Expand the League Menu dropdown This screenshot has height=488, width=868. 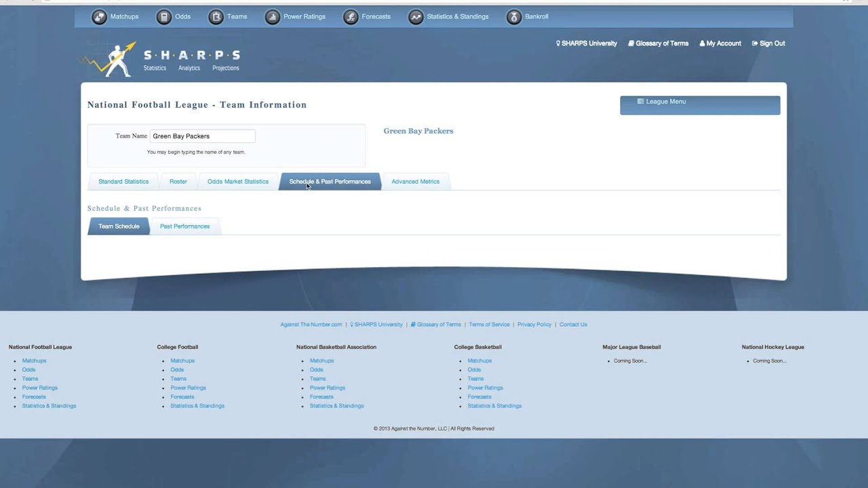coord(700,105)
